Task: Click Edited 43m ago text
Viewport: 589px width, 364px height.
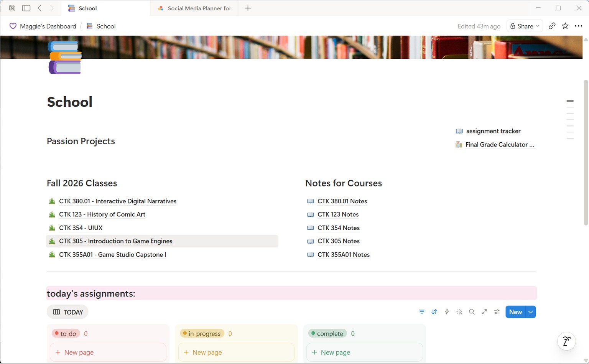Action: 479,26
